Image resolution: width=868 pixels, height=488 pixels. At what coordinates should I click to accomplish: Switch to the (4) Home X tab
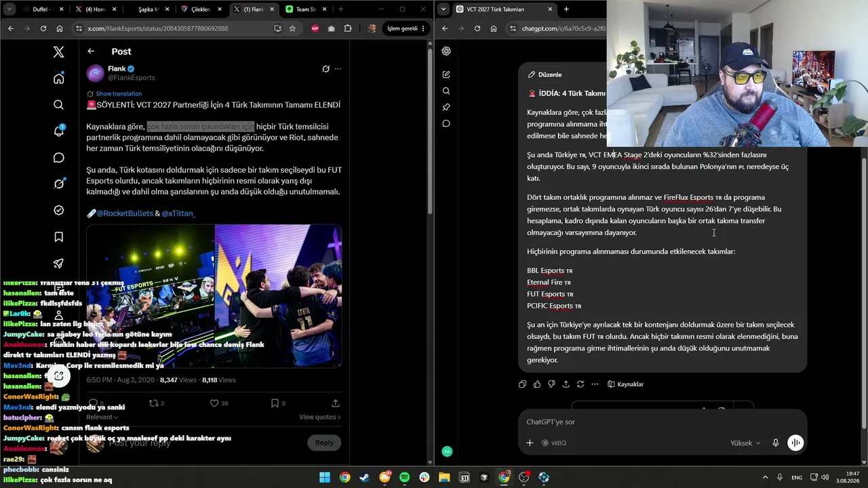[x=96, y=9]
